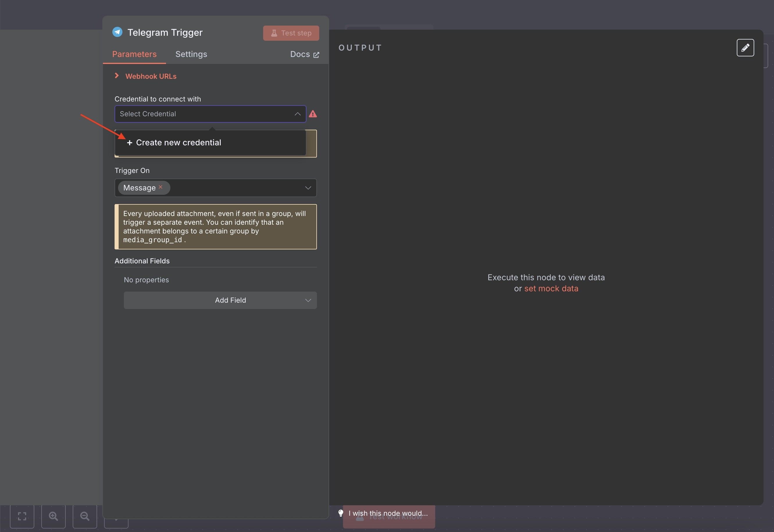Click the zoom in canvas icon
774x532 pixels.
click(53, 516)
